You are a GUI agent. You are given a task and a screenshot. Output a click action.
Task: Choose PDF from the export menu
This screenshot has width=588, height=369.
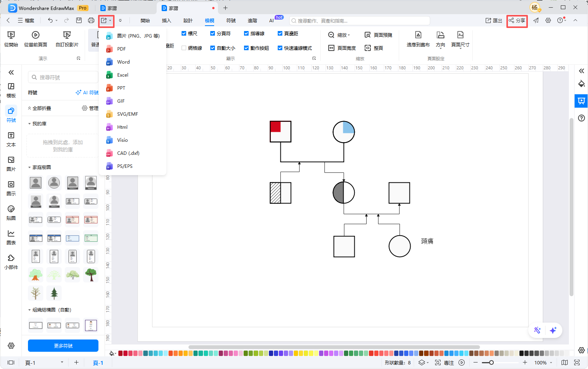pos(121,49)
